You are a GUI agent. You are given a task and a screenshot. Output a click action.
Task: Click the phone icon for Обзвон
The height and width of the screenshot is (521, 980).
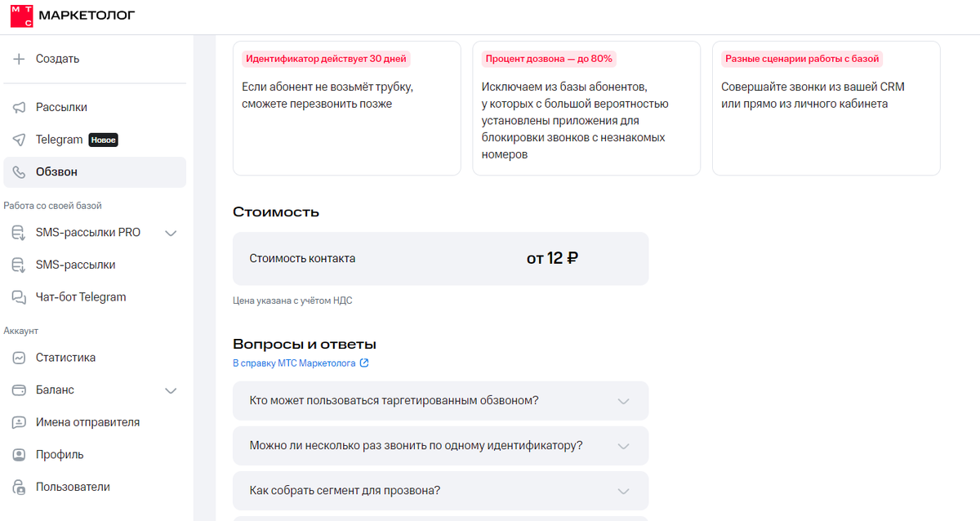click(19, 172)
